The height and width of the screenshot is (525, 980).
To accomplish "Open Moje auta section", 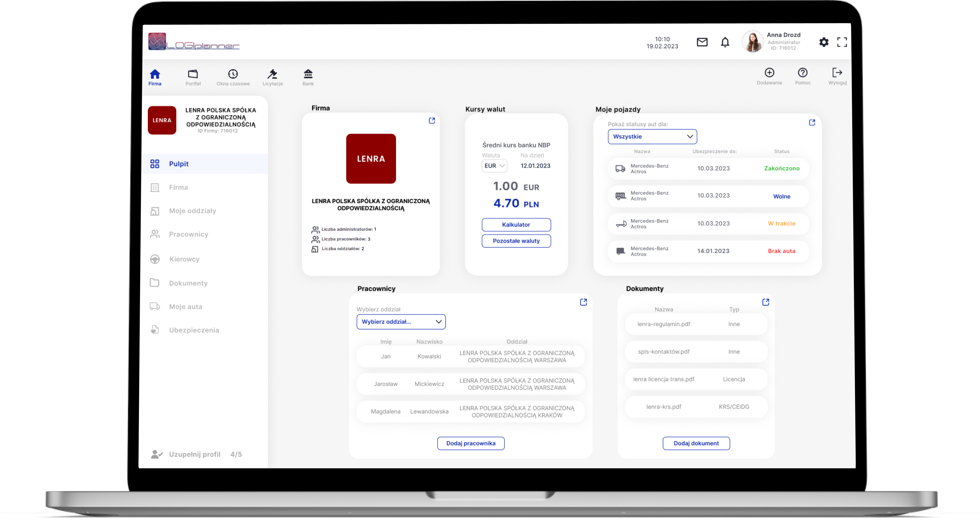I will coord(186,306).
